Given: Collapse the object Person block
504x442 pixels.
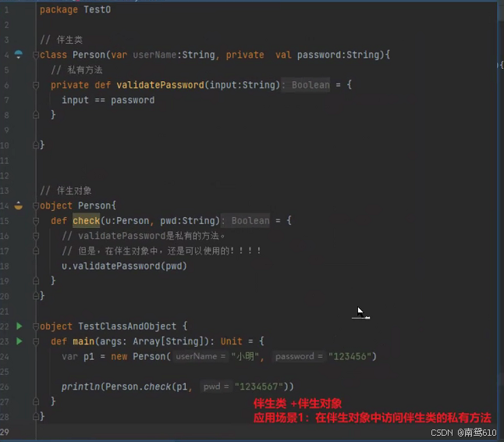Looking at the screenshot, I should tap(36, 206).
